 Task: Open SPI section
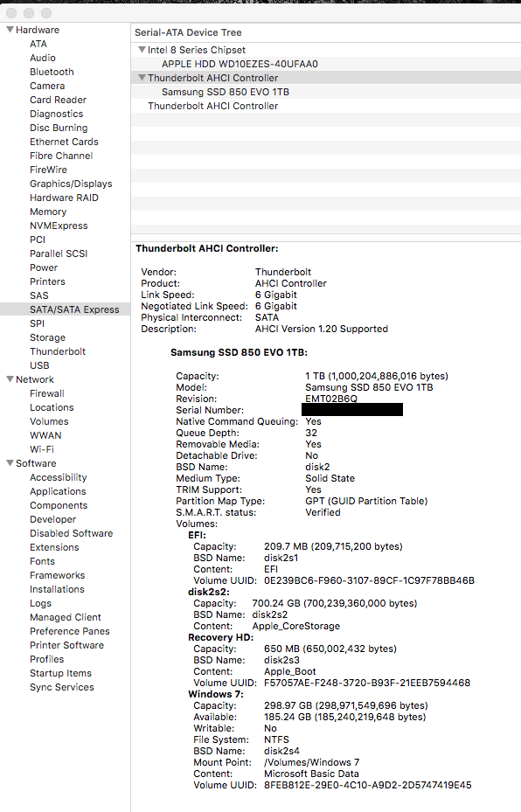37,323
